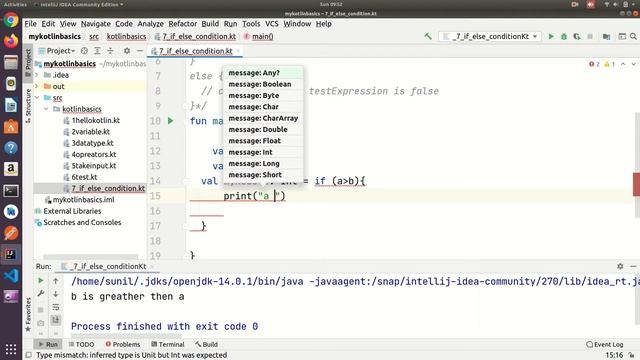
Task: Toggle soft-wrap icon in Run panel
Action: point(56,307)
